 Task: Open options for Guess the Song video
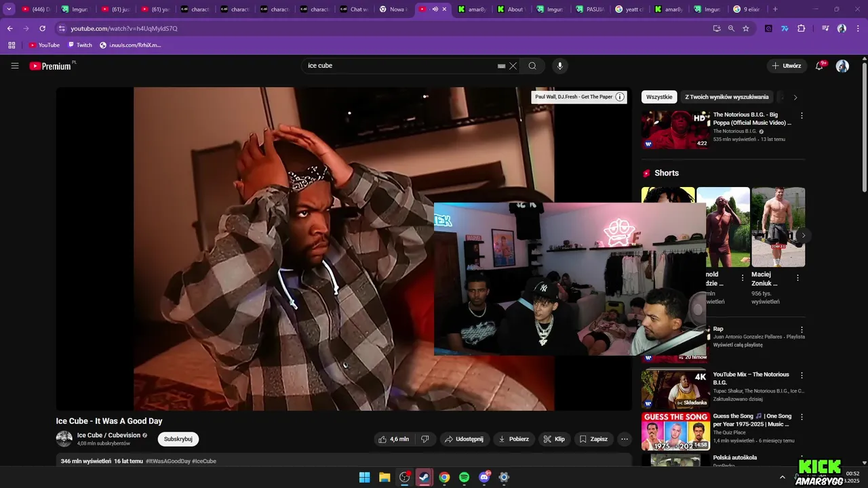coord(802,417)
